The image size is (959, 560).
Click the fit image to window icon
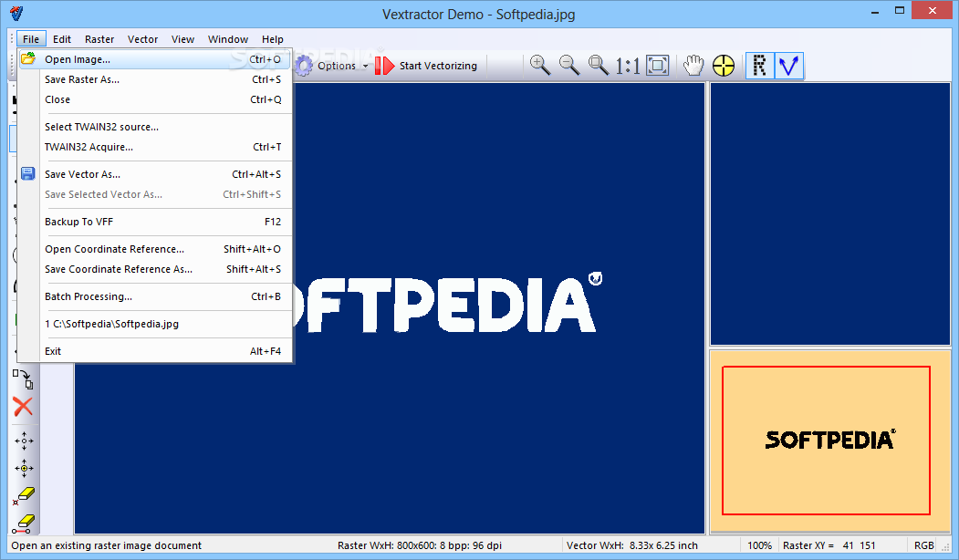[x=658, y=66]
